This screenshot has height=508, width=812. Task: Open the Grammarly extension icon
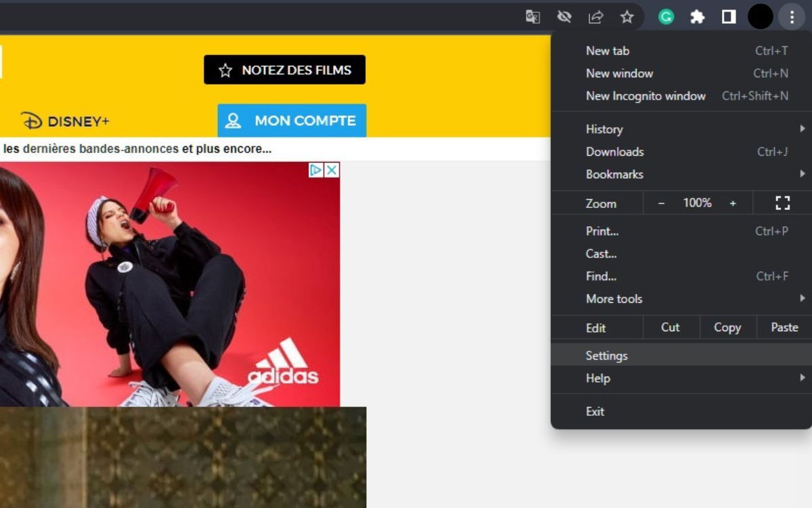(667, 17)
